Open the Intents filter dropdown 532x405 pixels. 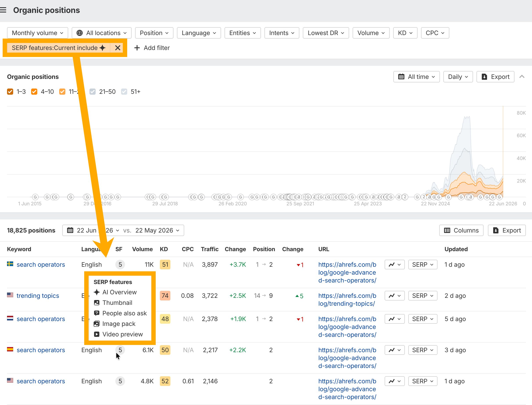(282, 33)
